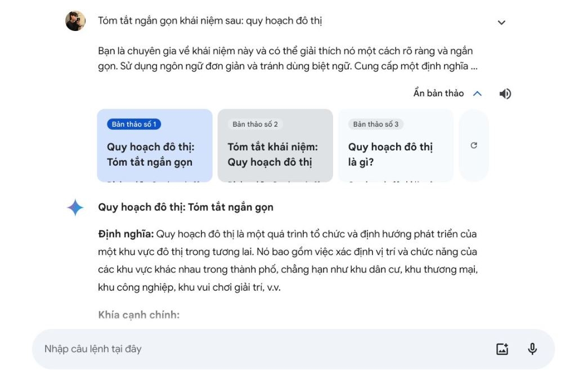Click the "Ẩn bản thảo" label
This screenshot has width=588, height=374.
point(438,93)
